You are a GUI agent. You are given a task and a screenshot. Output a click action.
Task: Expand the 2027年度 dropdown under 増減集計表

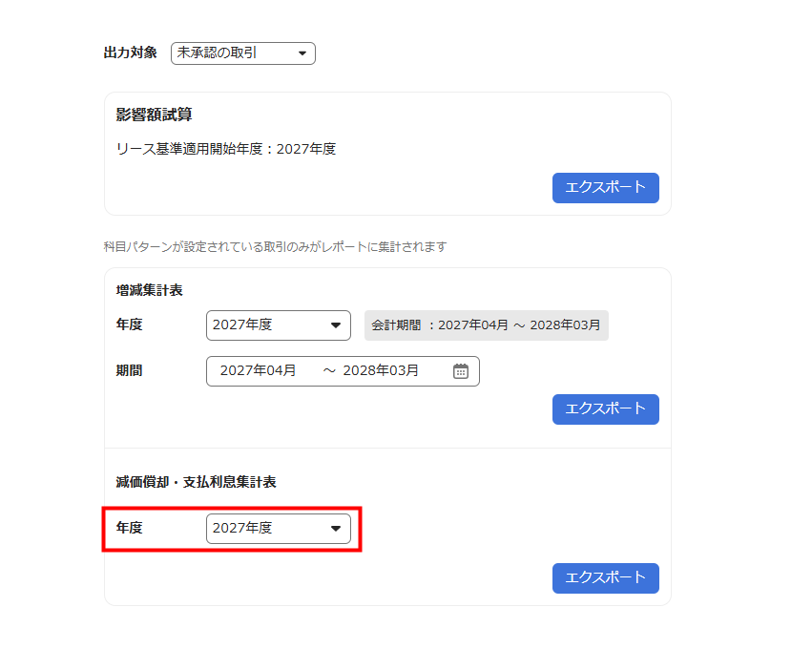tap(278, 325)
